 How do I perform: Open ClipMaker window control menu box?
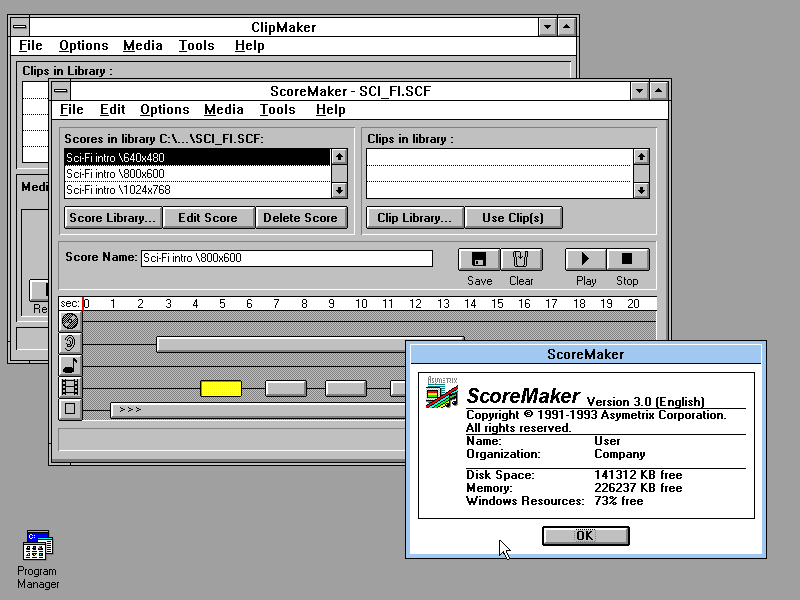(20, 27)
